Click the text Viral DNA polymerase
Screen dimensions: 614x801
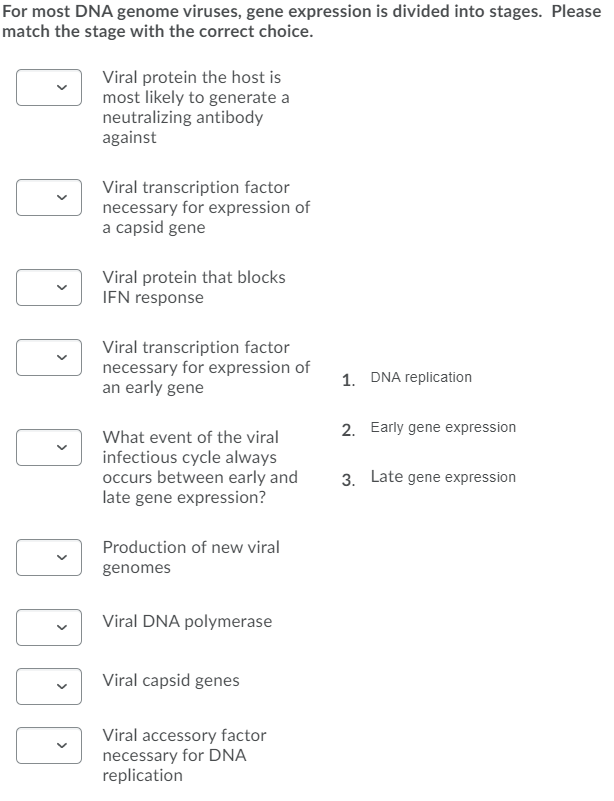(186, 621)
